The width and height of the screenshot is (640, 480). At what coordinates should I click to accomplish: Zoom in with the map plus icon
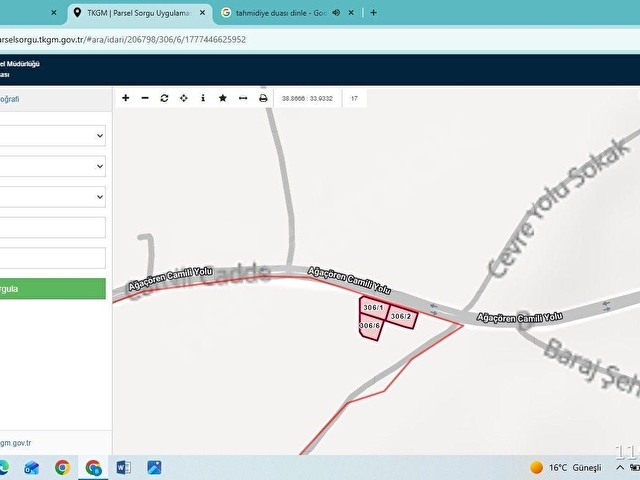pos(125,98)
